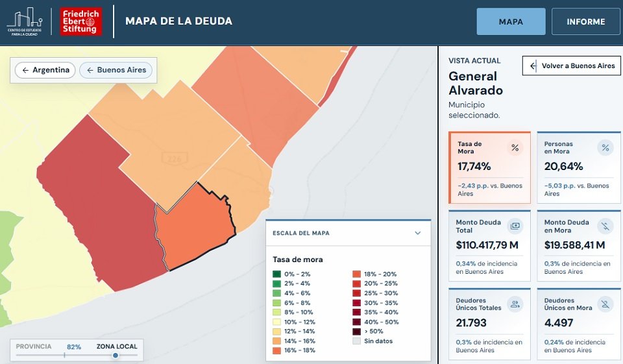Screen dimensions: 623x364
Task: Go back to Buenos Aires breadcrumb
Action: coord(116,70)
